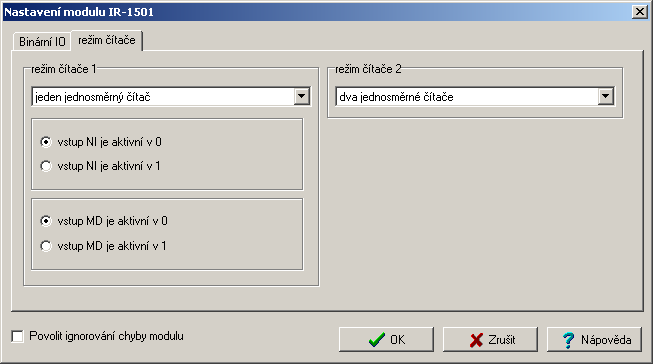Cancel with the Zrušit button
Viewport: 653px width, 364px height.
490,339
